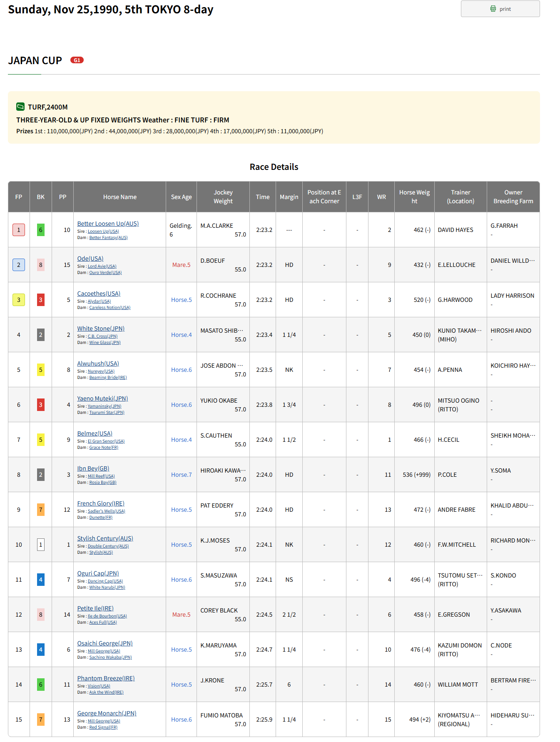Click the Owner Breeding Farm column header
Screen dimensions: 560x742
[513, 197]
